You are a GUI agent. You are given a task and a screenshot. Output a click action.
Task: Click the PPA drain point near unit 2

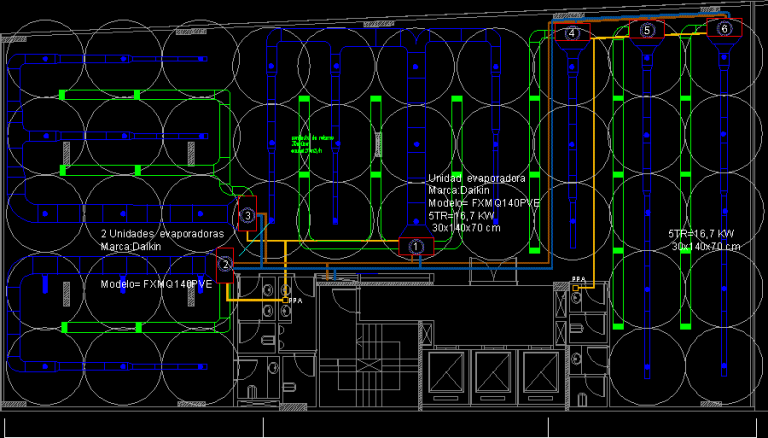(x=285, y=300)
